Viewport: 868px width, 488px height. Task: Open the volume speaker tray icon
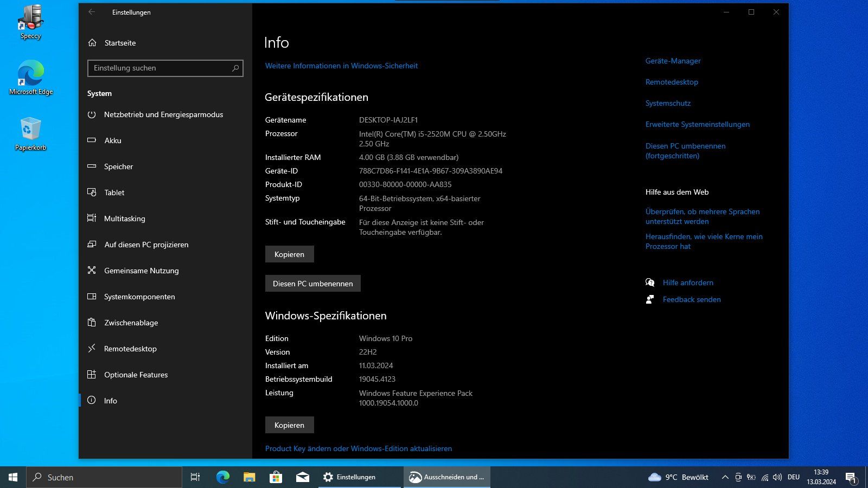(777, 477)
